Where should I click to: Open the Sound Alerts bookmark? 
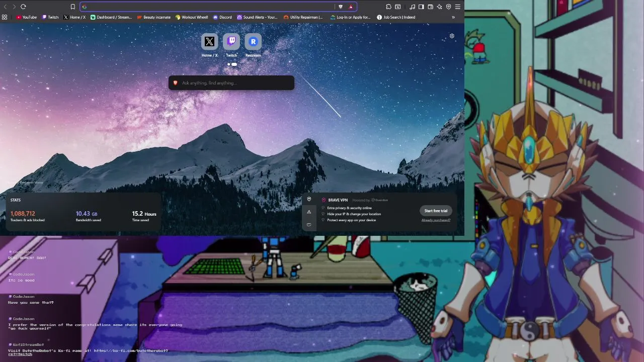pos(257,17)
